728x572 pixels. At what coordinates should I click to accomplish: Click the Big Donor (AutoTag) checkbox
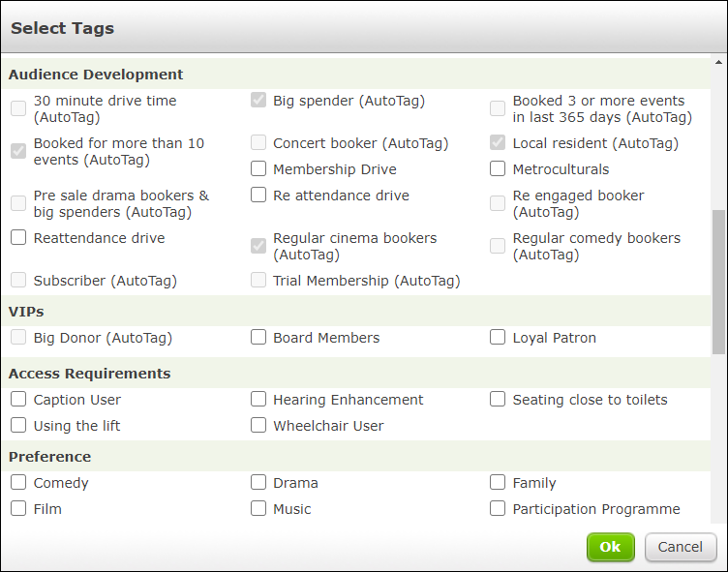pyautogui.click(x=18, y=337)
